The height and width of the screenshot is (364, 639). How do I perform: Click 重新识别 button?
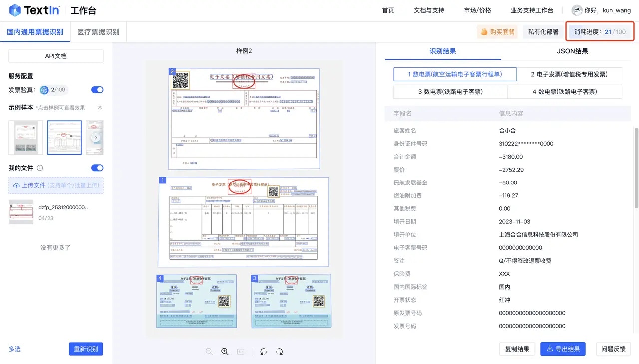click(86, 349)
